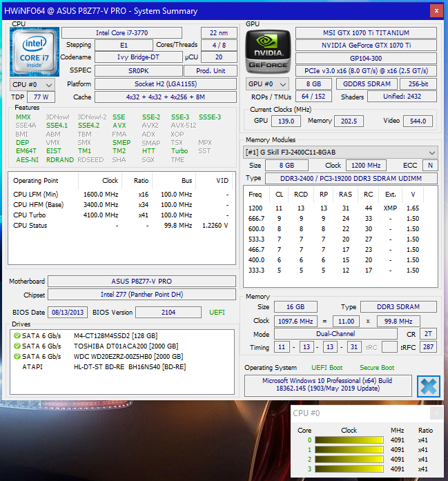Click the Windows 10 Professional OS field
The width and height of the screenshot is (448, 481).
tap(328, 384)
